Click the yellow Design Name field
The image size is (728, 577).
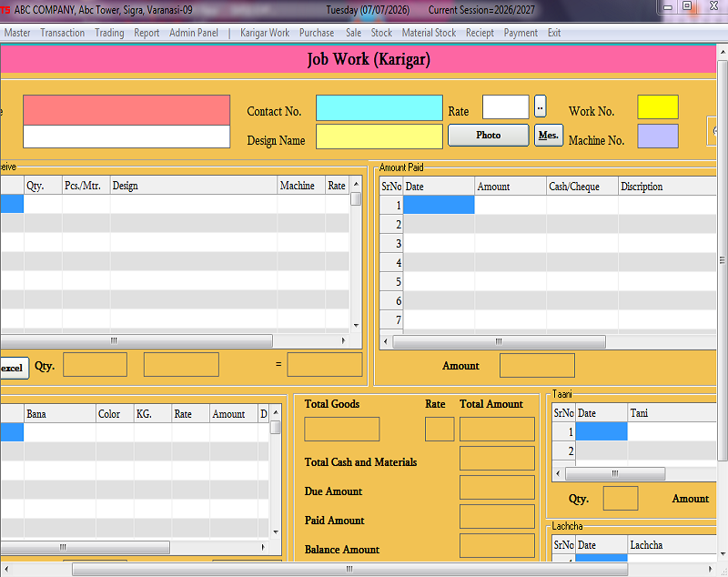(x=379, y=137)
